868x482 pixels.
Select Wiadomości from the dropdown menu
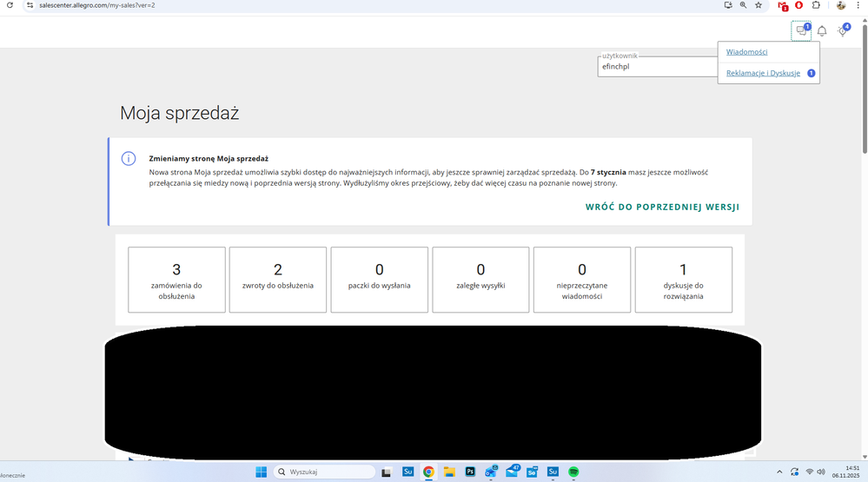pyautogui.click(x=746, y=52)
